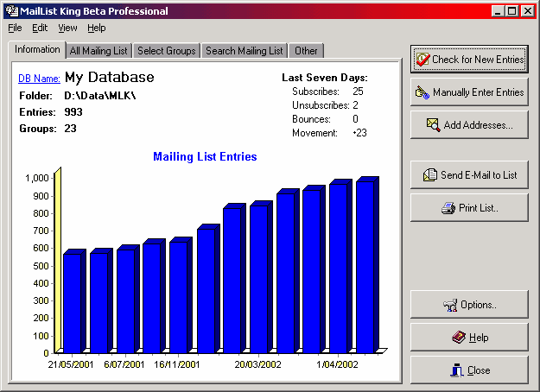Click the Add Addresses... label
The height and width of the screenshot is (392, 540).
click(x=478, y=125)
